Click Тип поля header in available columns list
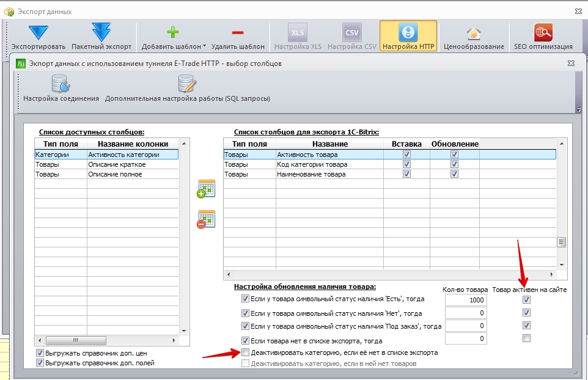This screenshot has height=380, width=588. click(61, 144)
